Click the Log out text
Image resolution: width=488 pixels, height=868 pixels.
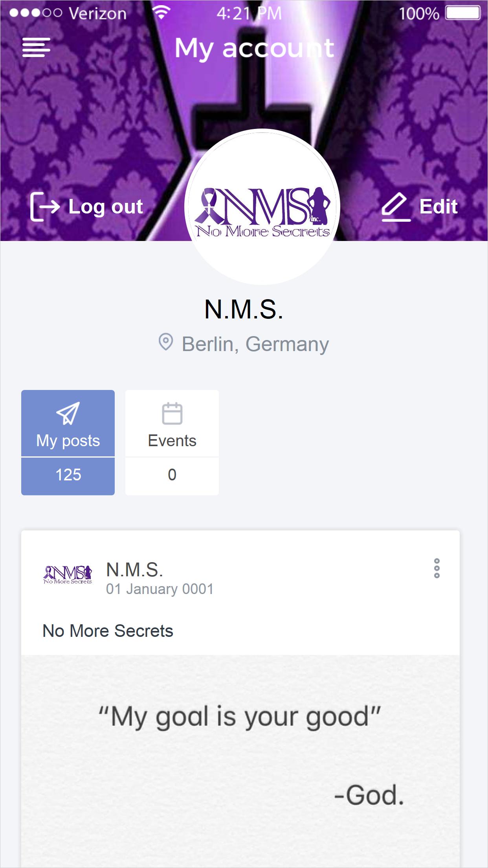(106, 207)
